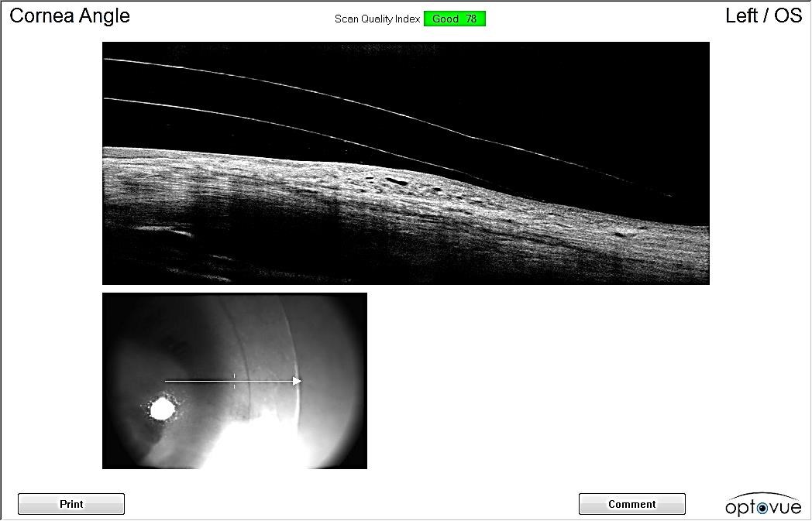
Task: Click the infrared eye camera image
Action: pos(235,381)
